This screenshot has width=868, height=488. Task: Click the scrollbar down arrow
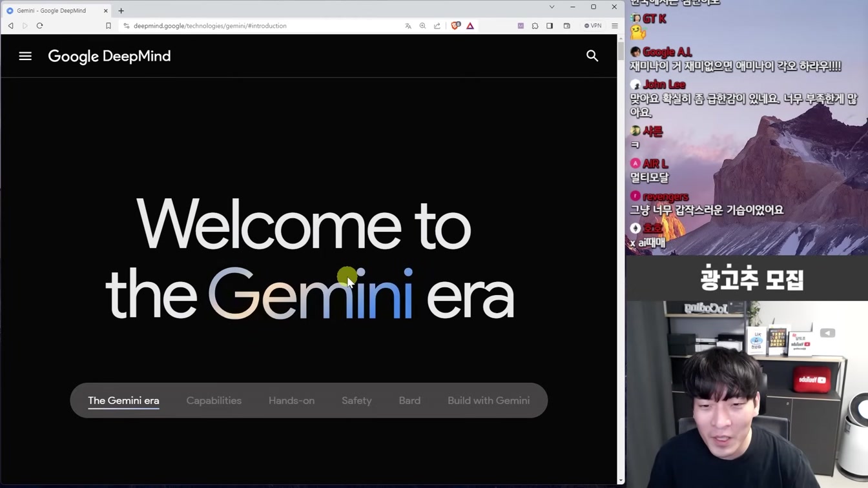click(x=621, y=480)
